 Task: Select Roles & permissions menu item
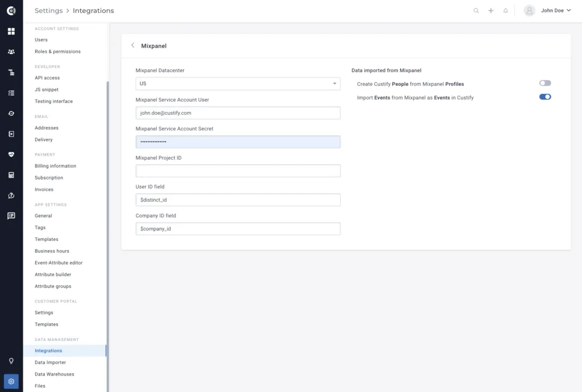pos(57,52)
